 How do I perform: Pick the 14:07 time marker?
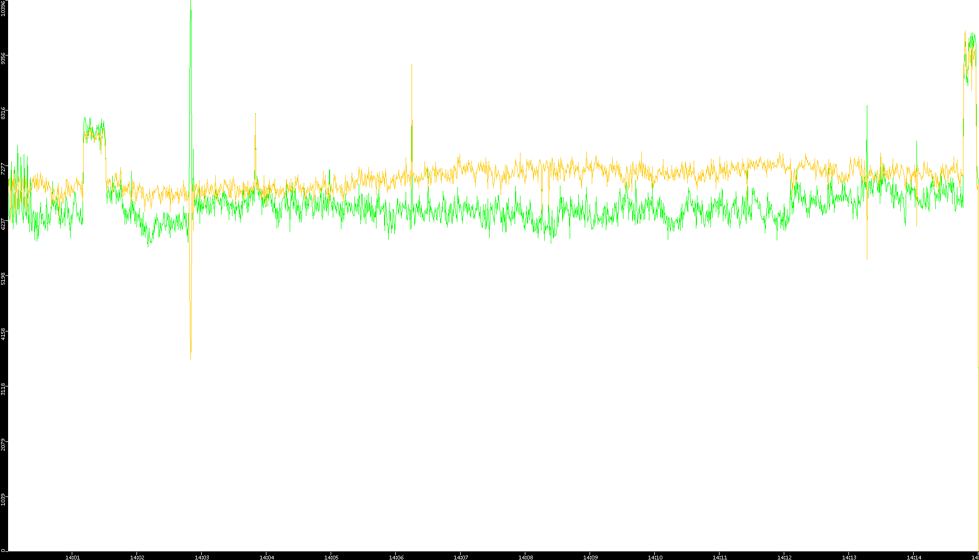pos(461,557)
